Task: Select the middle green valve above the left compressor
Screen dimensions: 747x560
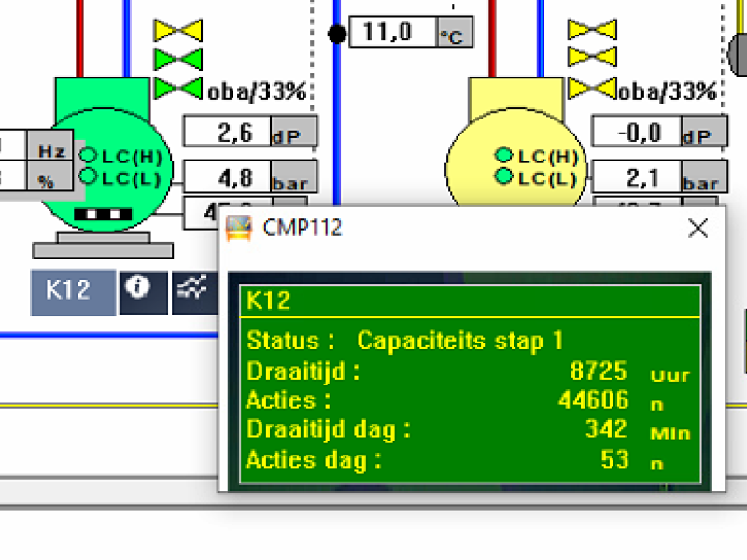Action: point(177,59)
